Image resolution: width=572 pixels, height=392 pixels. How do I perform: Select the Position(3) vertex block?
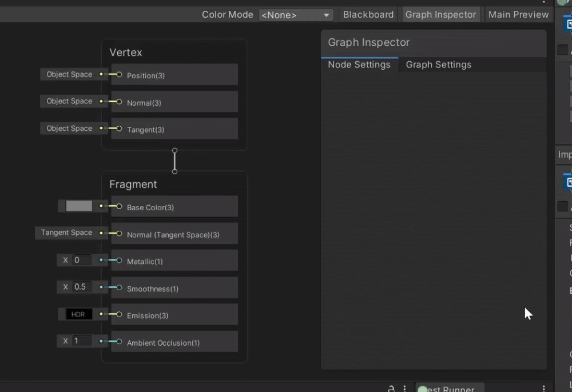(174, 75)
